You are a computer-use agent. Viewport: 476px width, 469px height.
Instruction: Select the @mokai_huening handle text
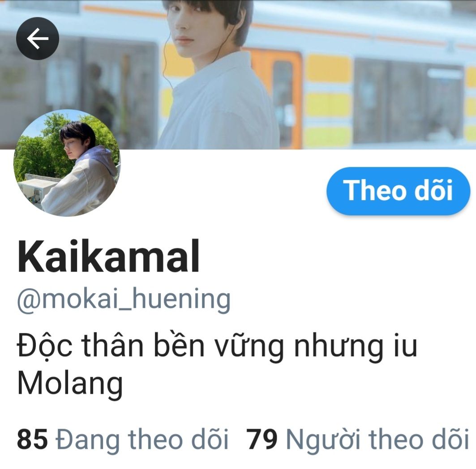pos(124,299)
